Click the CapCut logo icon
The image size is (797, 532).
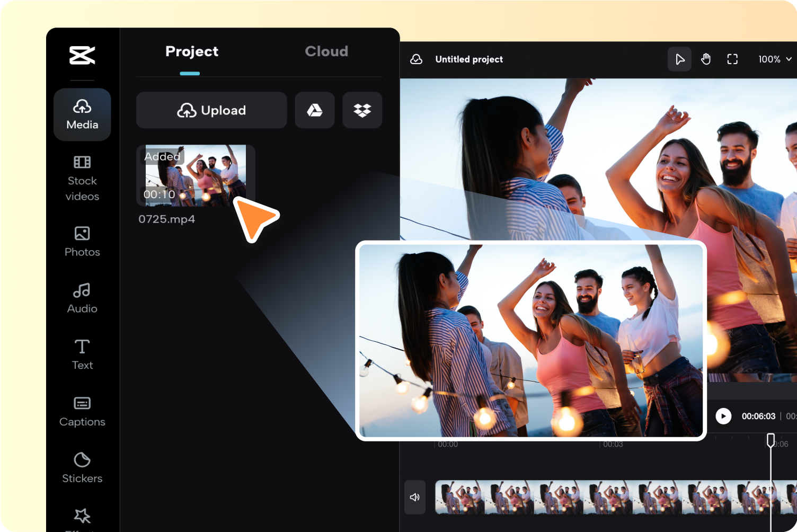[x=82, y=55]
